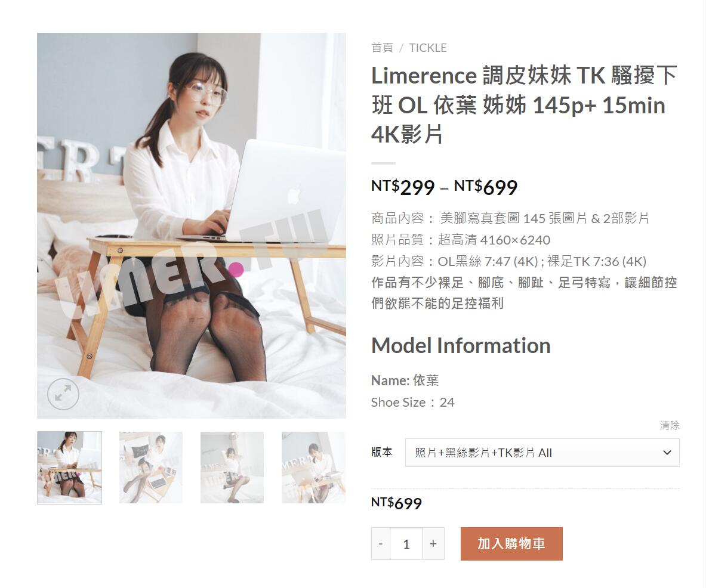
Task: Click the NT$299 – NT$699 price range
Action: [x=445, y=187]
